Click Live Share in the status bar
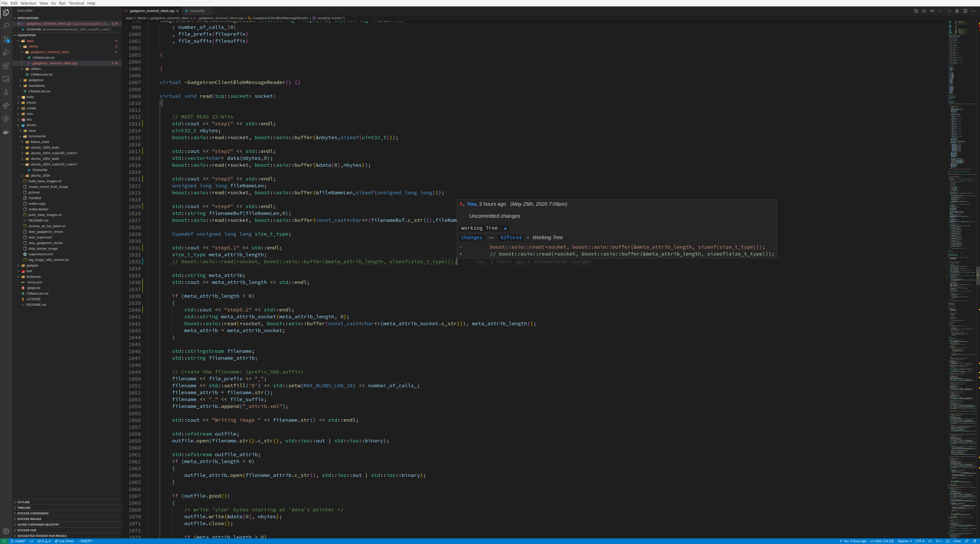This screenshot has height=544, width=980. tap(65, 541)
